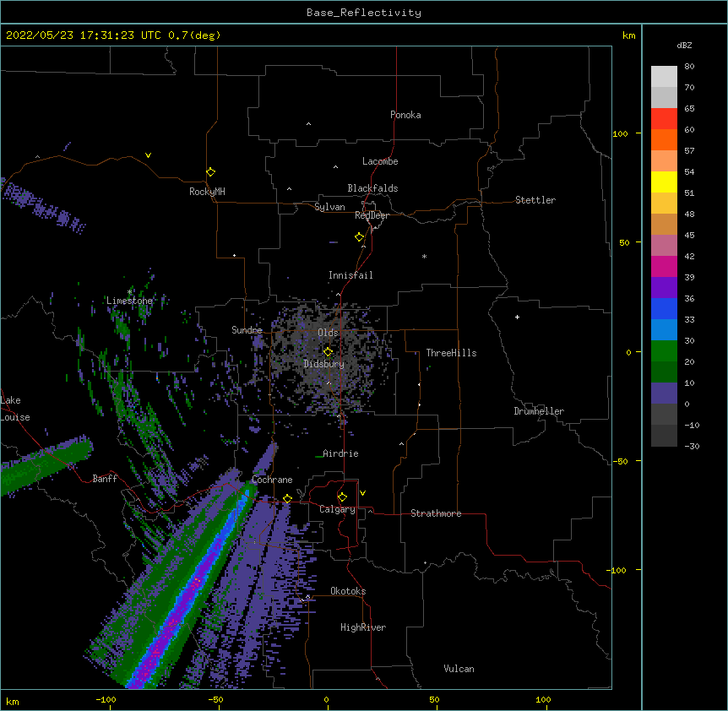Click the Olds town label
Image resolution: width=728 pixels, height=711 pixels.
(x=328, y=333)
